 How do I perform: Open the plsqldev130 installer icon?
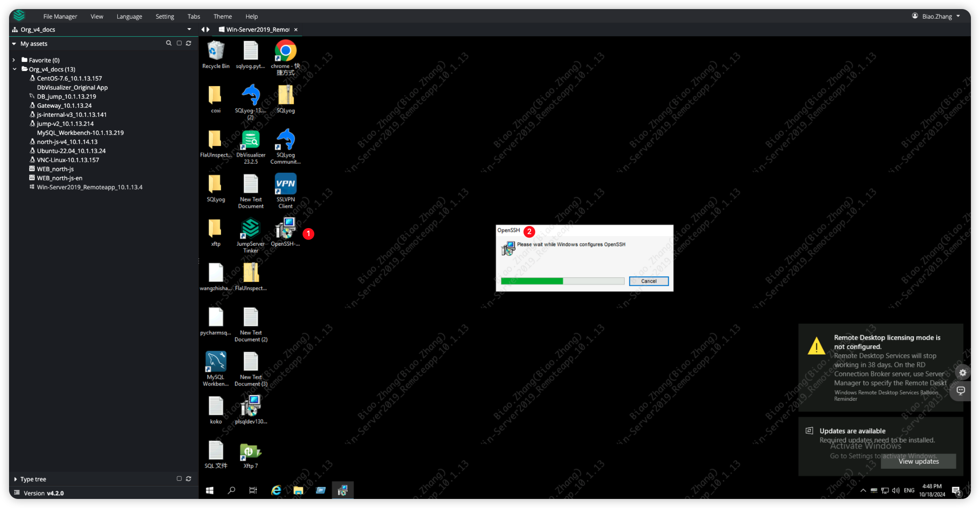251,410
